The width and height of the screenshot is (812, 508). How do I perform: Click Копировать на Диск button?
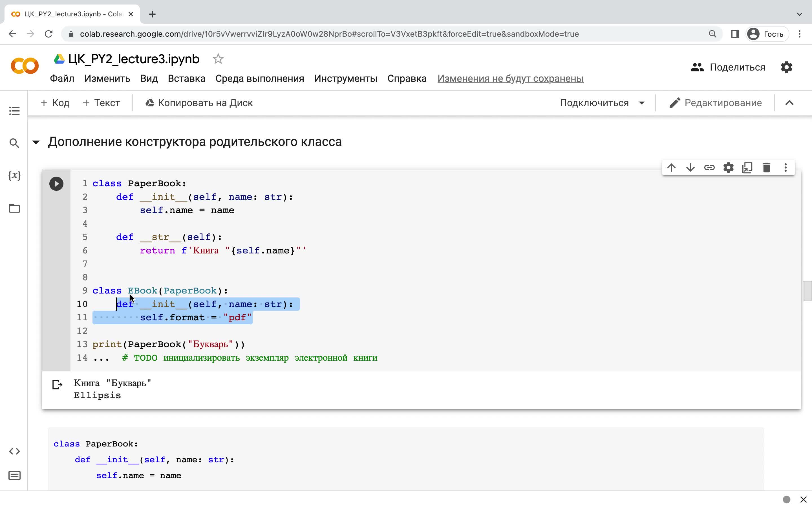pos(199,103)
